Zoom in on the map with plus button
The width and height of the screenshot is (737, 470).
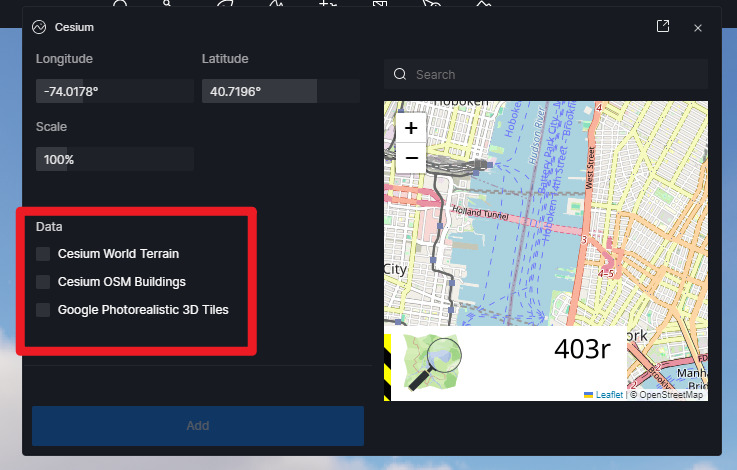411,128
